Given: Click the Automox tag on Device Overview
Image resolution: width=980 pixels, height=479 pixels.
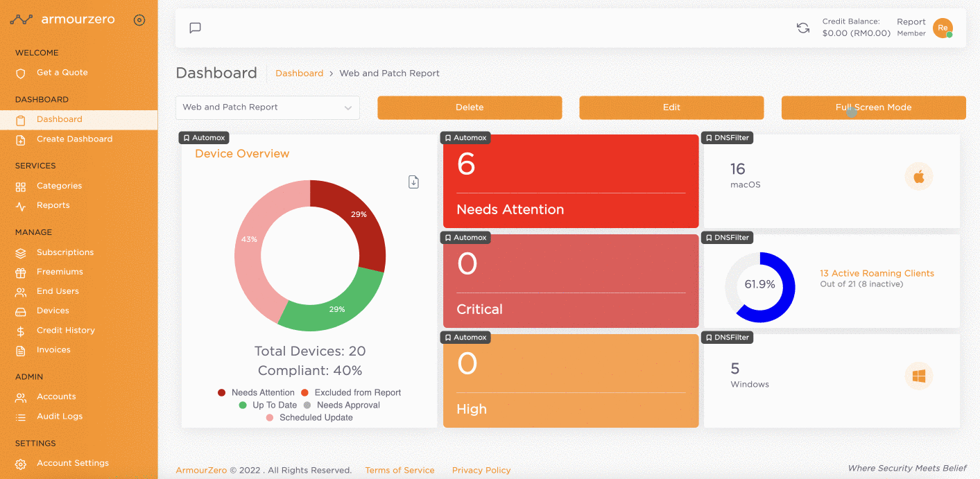Looking at the screenshot, I should click(204, 138).
